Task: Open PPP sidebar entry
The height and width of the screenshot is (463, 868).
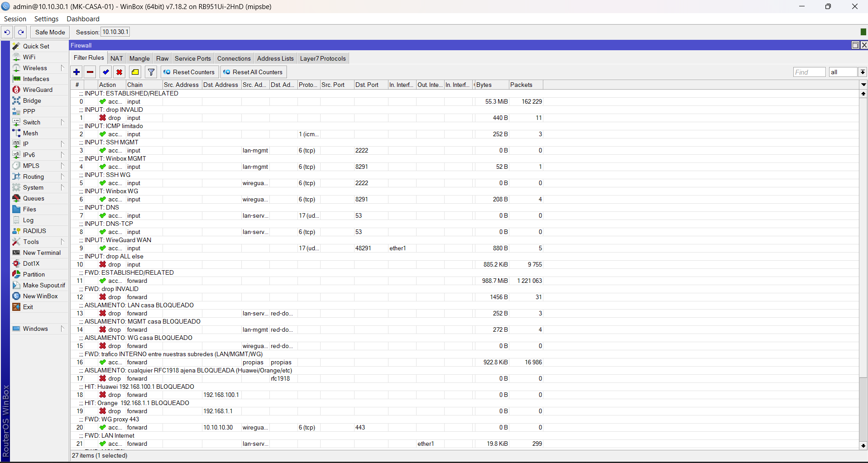Action: click(29, 111)
